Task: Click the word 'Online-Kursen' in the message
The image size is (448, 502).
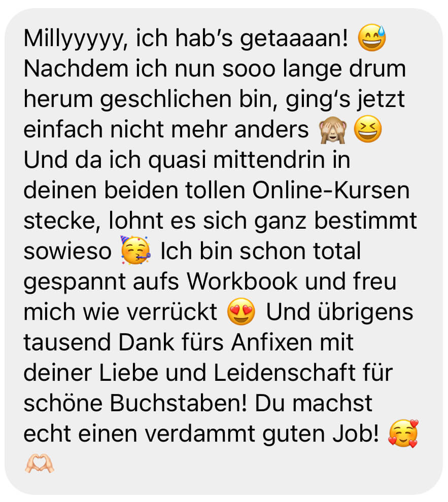Action: pyautogui.click(x=331, y=191)
